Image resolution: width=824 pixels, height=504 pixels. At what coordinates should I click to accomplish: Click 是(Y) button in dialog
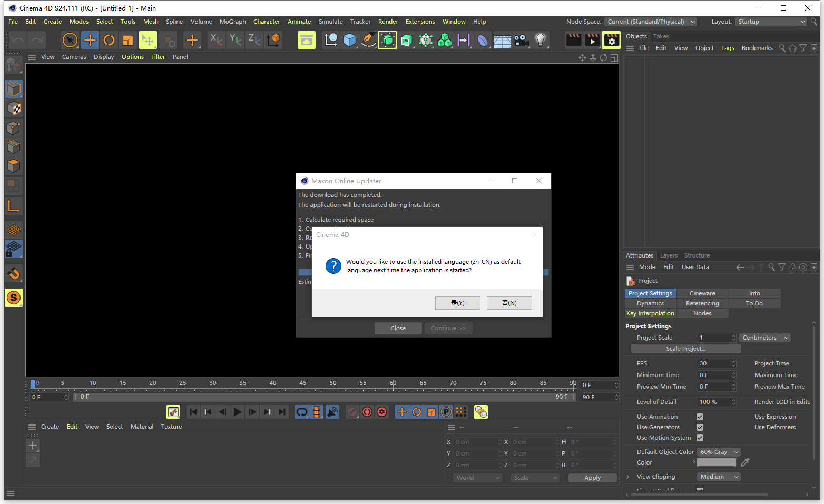(458, 303)
